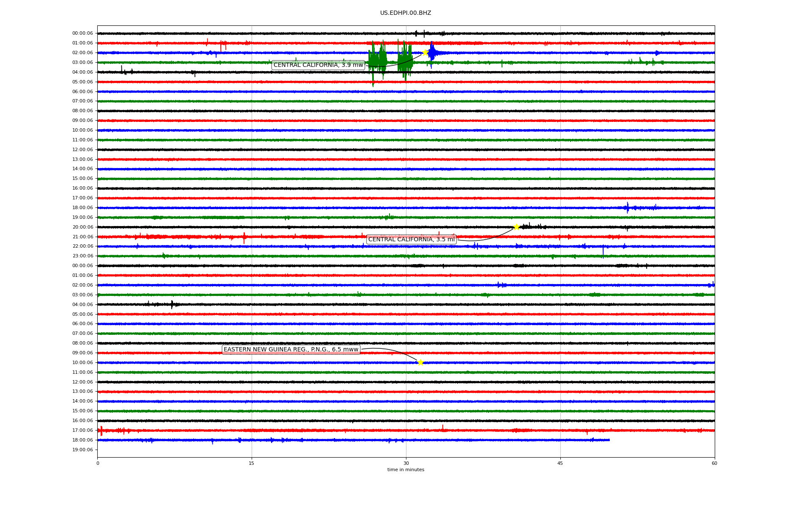Click the CENTRAL CALIFORNIA, 3.5 ml annotation

click(411, 240)
